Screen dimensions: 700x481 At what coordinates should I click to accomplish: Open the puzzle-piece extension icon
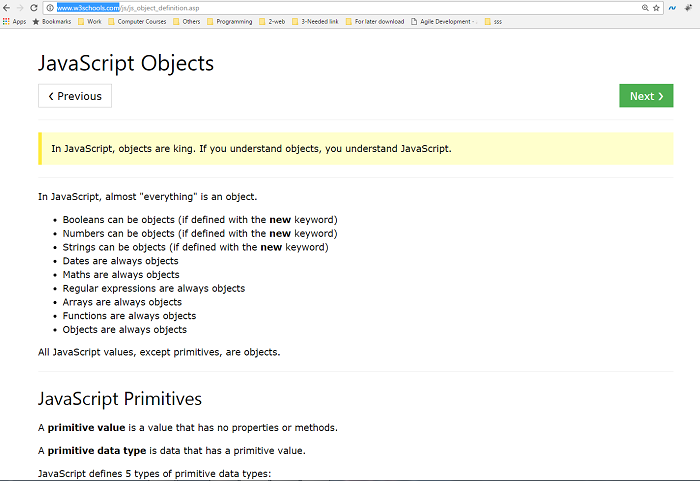tap(688, 8)
